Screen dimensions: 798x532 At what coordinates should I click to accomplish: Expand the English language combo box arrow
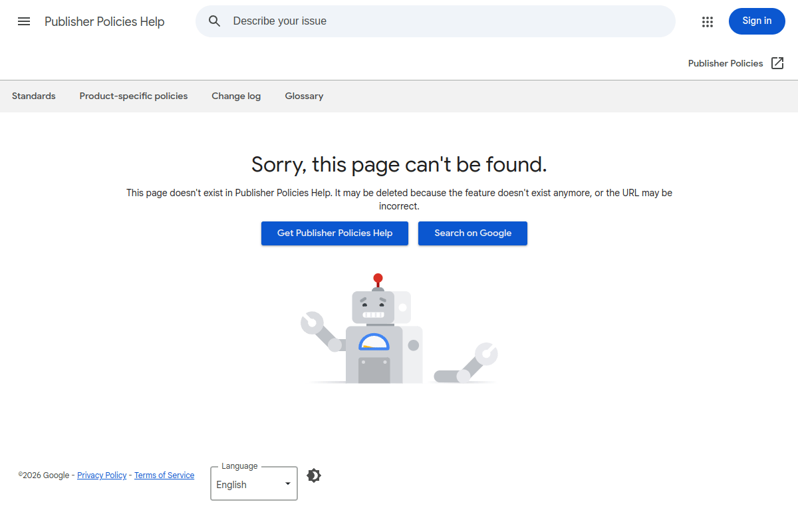coord(288,483)
